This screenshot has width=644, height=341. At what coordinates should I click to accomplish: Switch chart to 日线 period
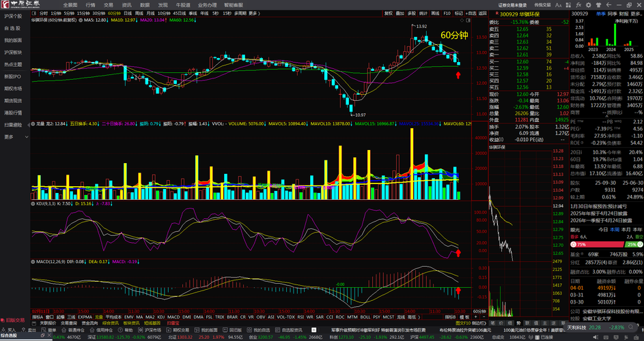[128, 13]
